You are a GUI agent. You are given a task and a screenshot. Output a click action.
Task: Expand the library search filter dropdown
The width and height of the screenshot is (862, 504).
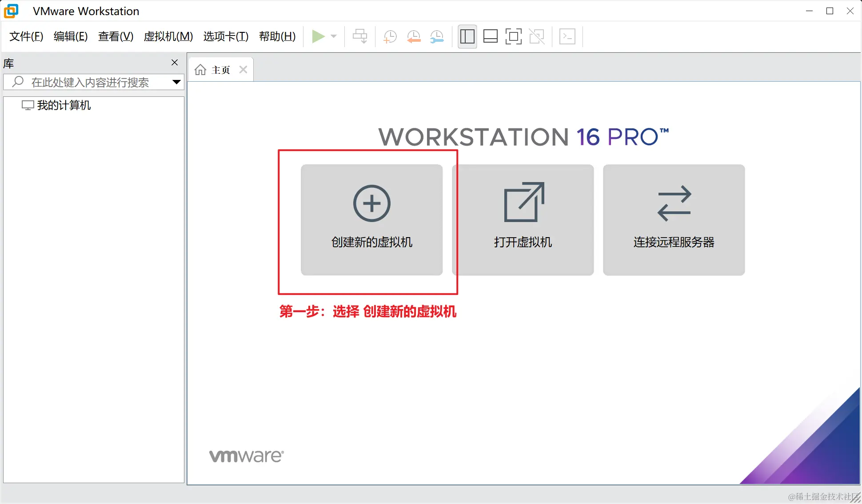click(176, 82)
